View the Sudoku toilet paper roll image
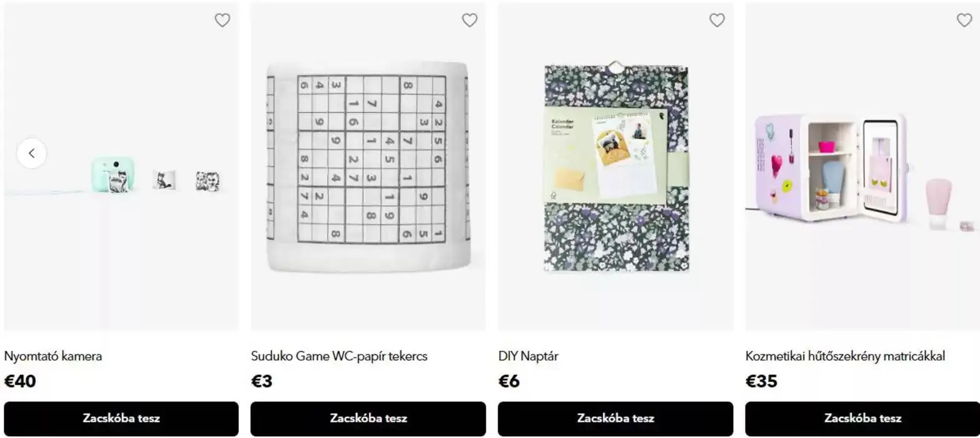Viewport: 980px width, 438px height. (x=368, y=166)
